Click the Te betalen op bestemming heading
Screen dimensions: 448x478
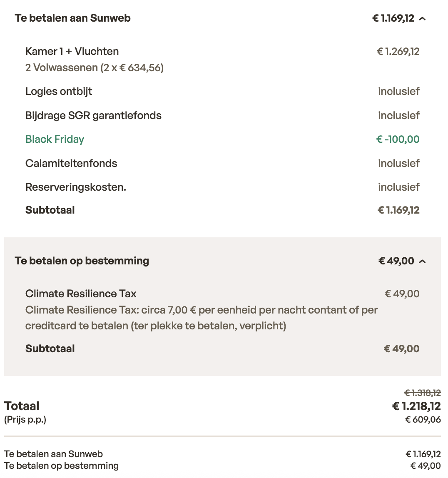82,261
